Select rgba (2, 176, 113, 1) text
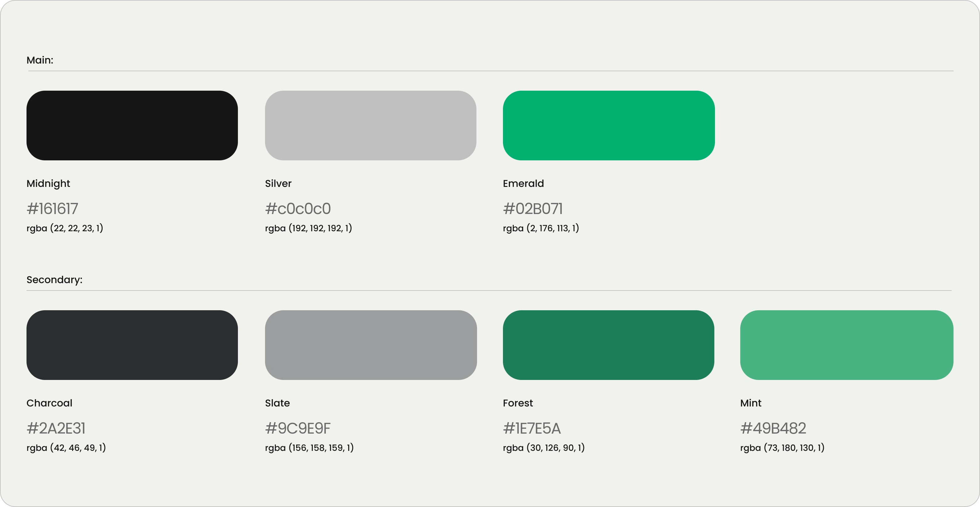The image size is (980, 507). coord(541,228)
